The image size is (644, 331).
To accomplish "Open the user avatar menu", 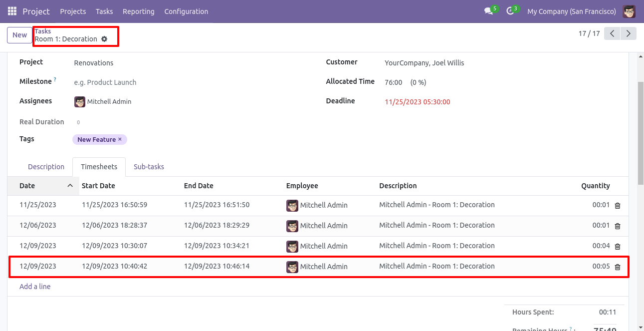I will (629, 11).
